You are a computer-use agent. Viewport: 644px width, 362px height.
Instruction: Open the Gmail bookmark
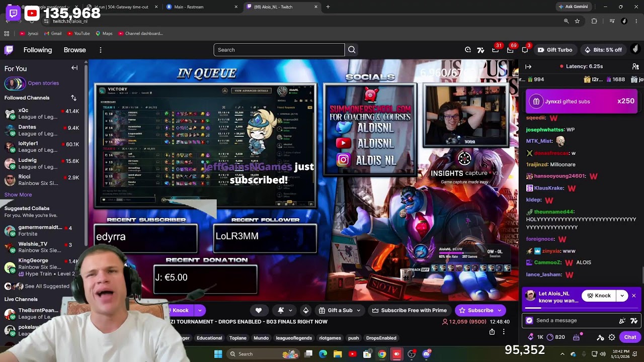click(x=53, y=34)
